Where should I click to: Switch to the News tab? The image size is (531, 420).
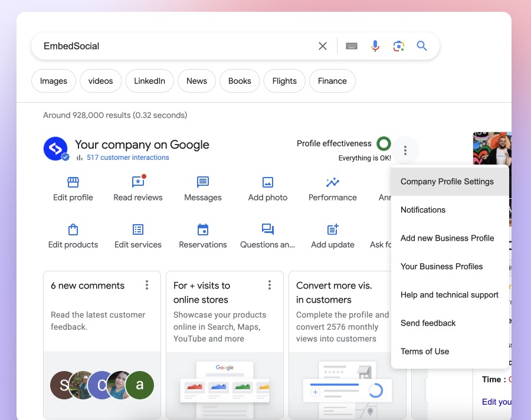point(196,81)
